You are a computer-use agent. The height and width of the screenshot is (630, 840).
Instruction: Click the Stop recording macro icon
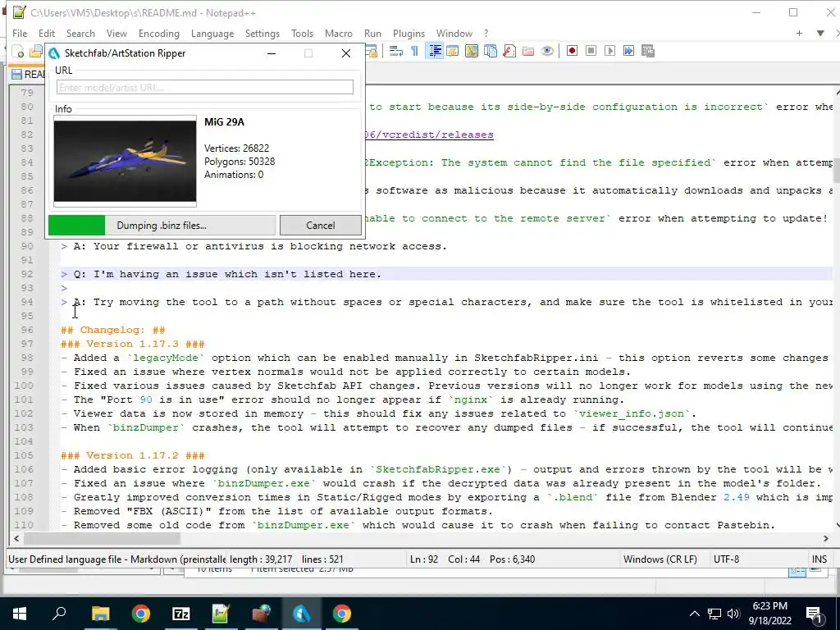click(591, 51)
